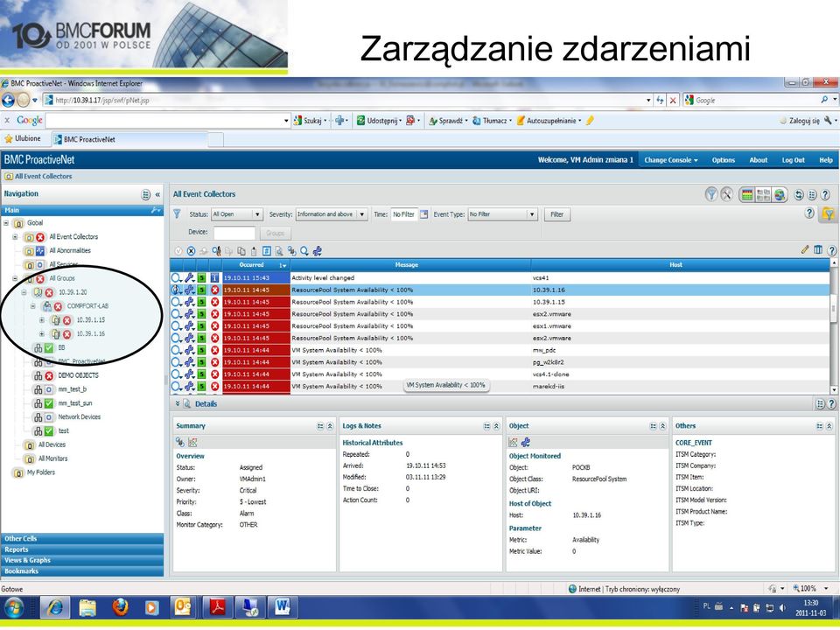The image size is (840, 630).
Task: Click the refresh icon in All Event Collectors header
Action: [799, 195]
